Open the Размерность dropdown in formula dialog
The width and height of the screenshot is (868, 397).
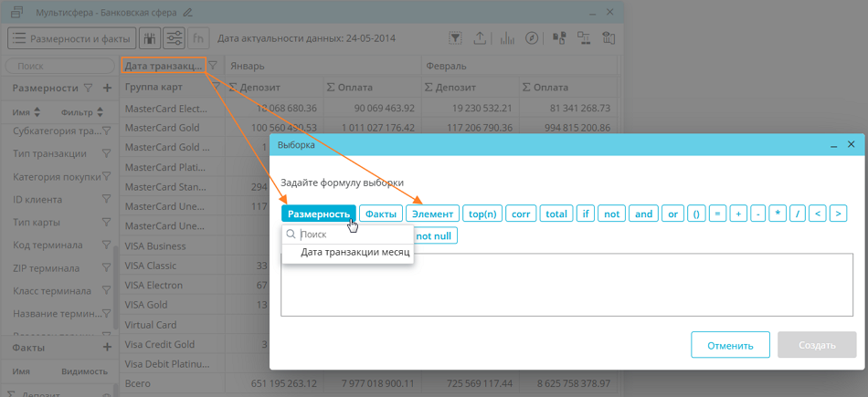(x=318, y=214)
